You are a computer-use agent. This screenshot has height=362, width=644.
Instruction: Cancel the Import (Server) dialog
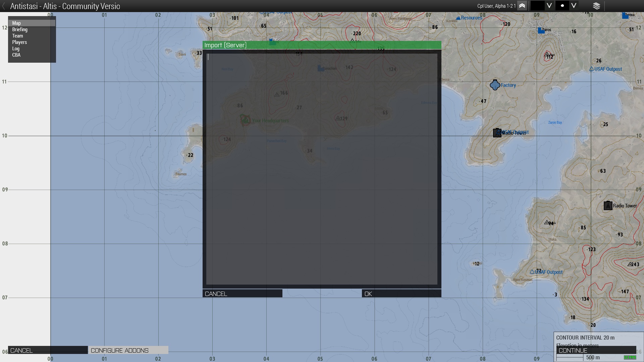click(242, 294)
